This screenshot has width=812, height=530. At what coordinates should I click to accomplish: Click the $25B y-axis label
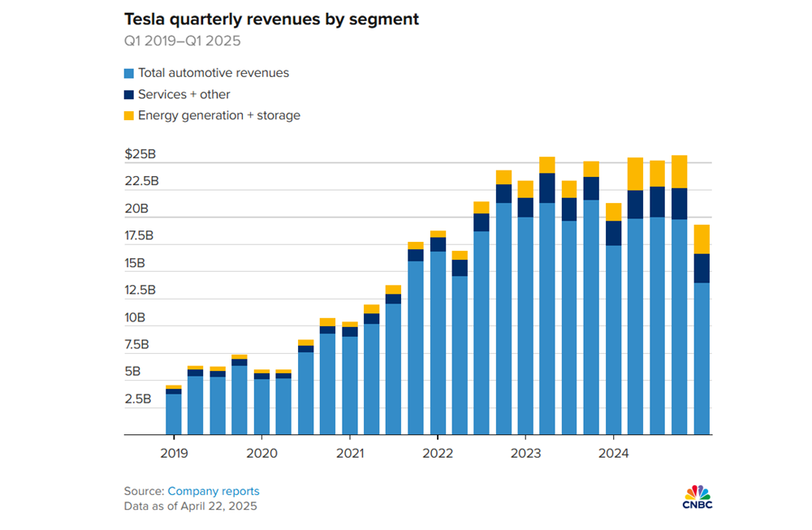[140, 153]
